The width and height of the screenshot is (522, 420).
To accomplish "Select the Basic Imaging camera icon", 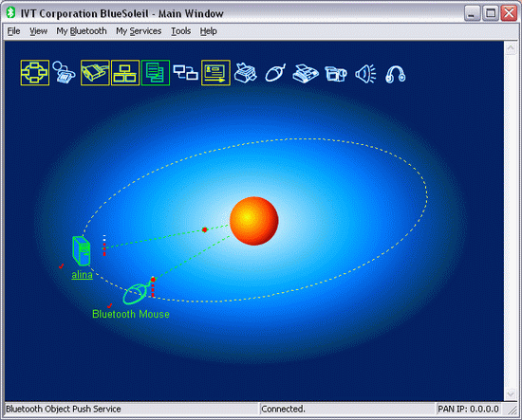I will pos(336,73).
